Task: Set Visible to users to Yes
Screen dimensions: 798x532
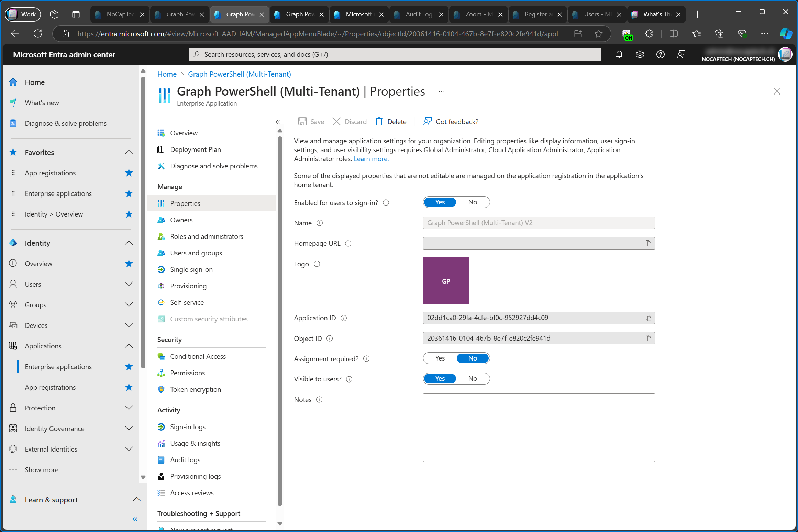Action: pos(440,379)
